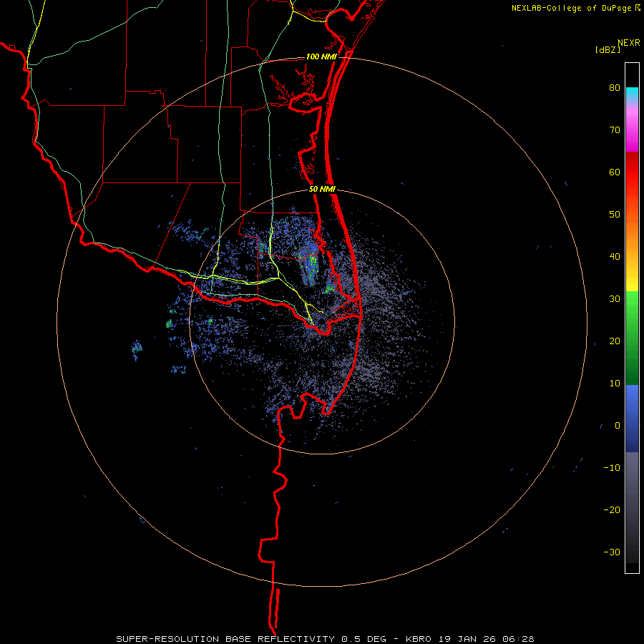The width and height of the screenshot is (644, 644).
Task: Pick the red segment of the color bar
Action: click(x=632, y=173)
